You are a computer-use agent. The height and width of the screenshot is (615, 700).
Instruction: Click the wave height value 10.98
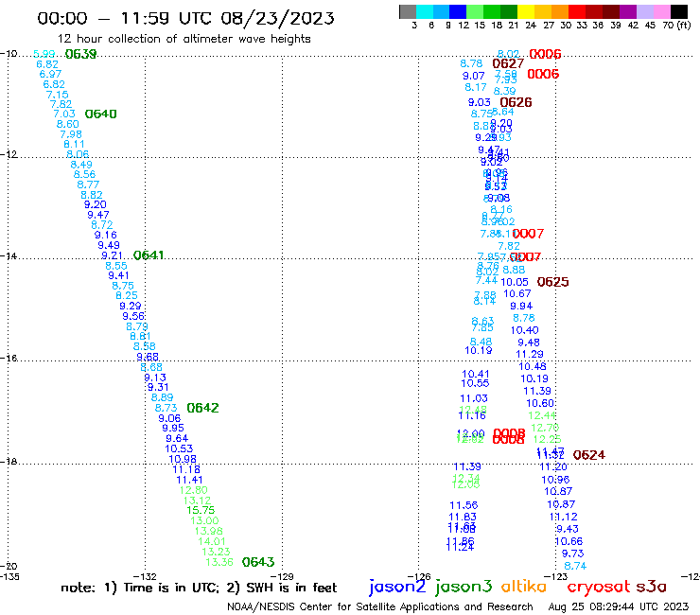coord(183,460)
